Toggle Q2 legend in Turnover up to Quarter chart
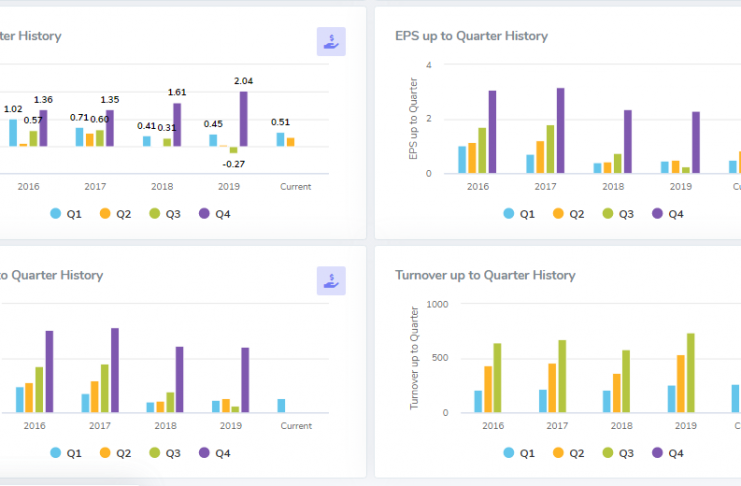 (567, 453)
